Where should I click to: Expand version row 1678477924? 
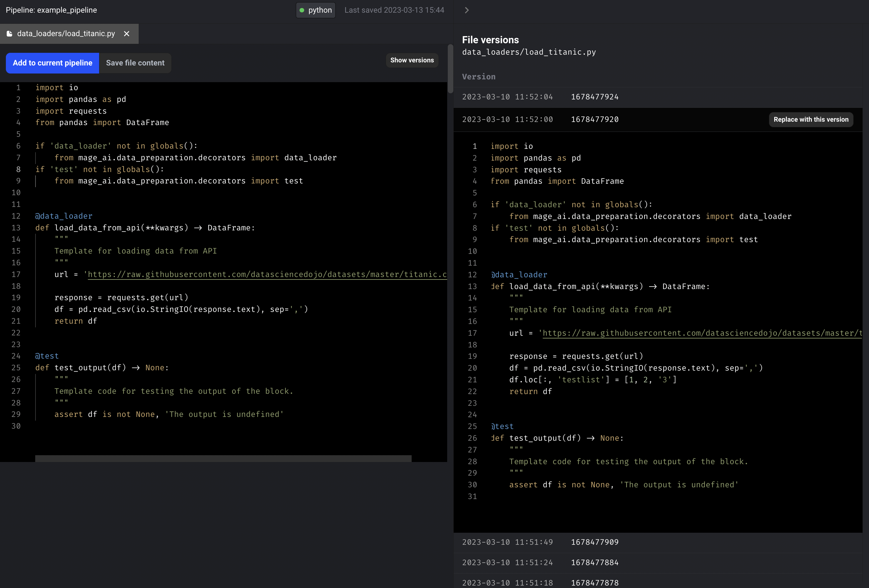658,97
